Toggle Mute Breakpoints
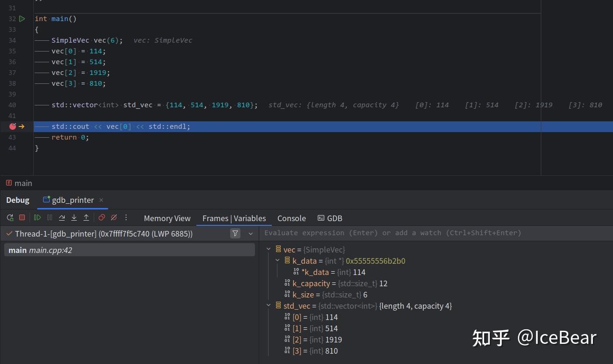This screenshot has height=364, width=613. [x=113, y=218]
